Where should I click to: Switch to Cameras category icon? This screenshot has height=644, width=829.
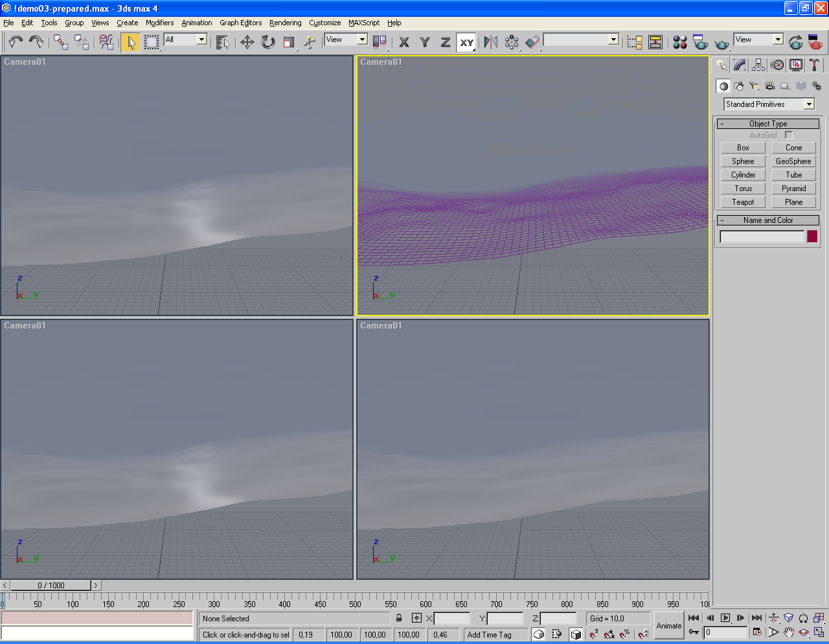tap(769, 86)
